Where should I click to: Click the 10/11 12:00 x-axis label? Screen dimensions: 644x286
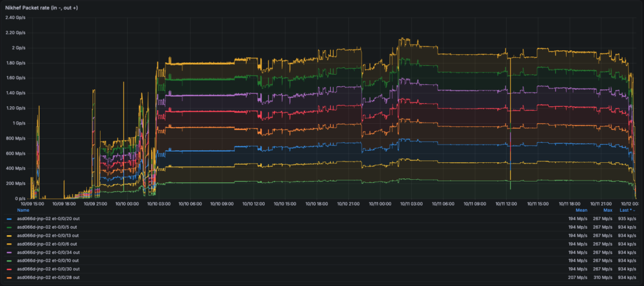click(x=506, y=203)
